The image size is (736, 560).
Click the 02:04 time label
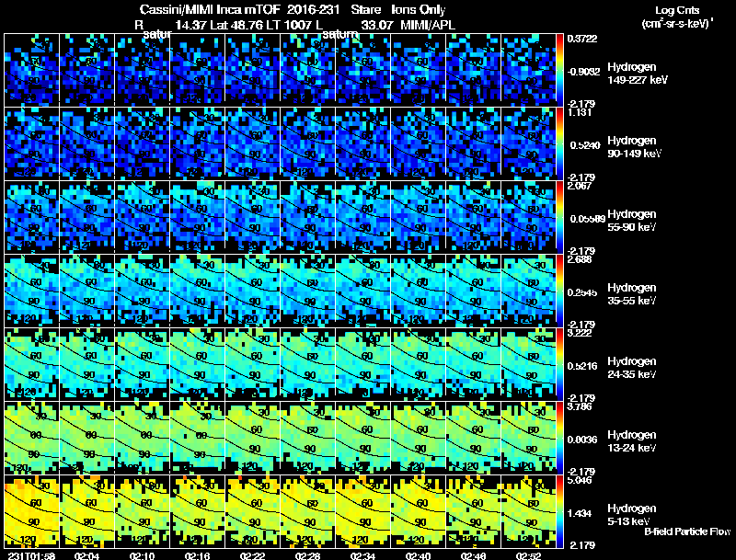tap(86, 555)
